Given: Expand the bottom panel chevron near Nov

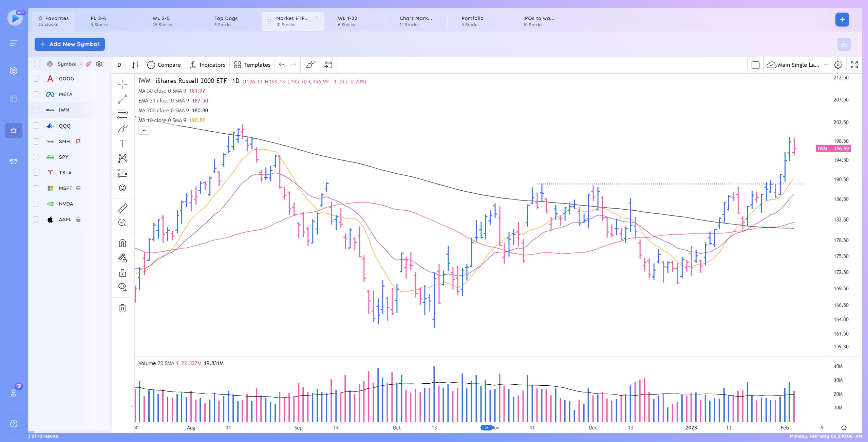Looking at the screenshot, I should 486,427.
